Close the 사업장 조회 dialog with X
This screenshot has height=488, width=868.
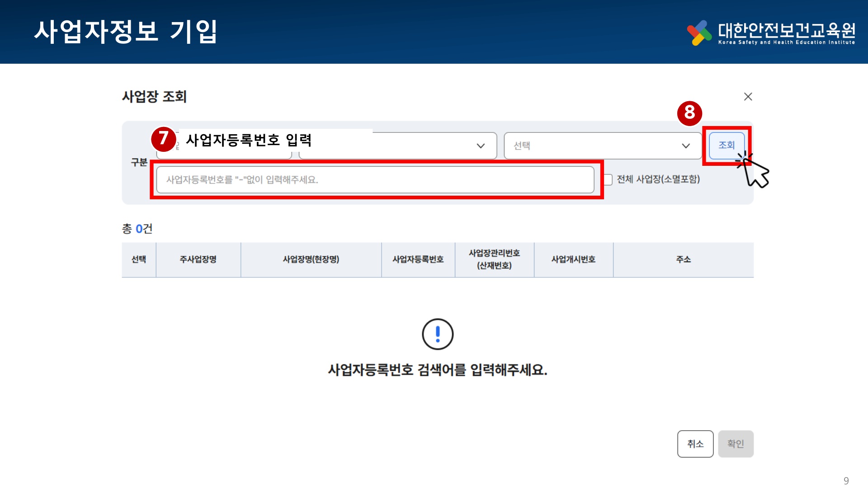748,97
